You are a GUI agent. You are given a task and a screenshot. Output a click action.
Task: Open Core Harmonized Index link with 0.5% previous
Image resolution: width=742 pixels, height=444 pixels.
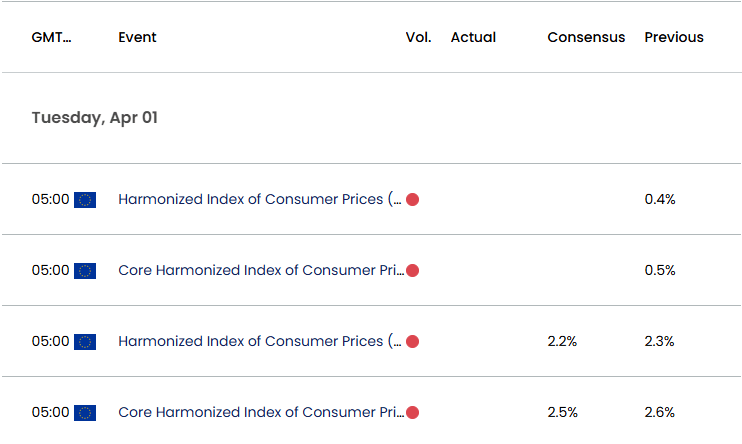261,270
